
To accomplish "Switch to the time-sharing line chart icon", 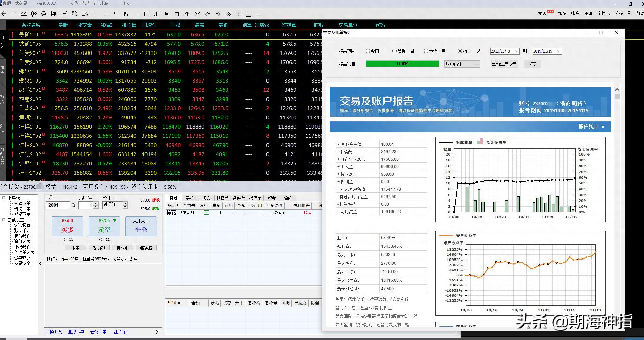I will point(24,14).
